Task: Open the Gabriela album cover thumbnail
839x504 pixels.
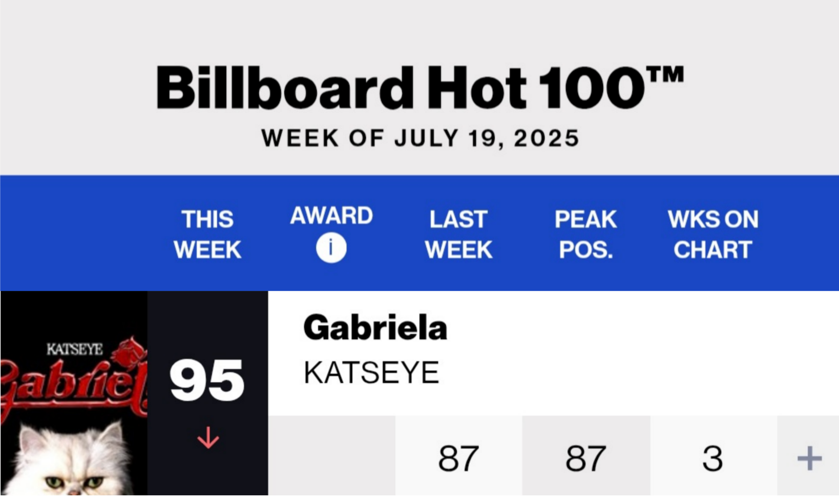Action: click(x=74, y=393)
